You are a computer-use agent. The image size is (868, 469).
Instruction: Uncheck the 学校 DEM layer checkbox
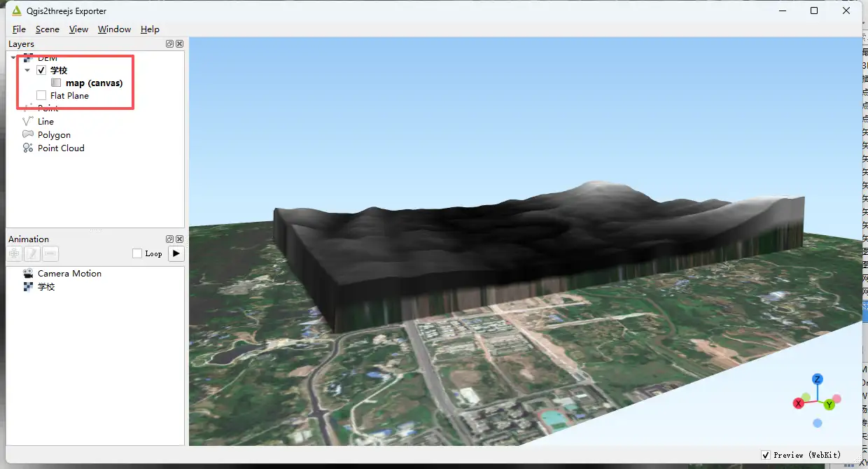41,71
